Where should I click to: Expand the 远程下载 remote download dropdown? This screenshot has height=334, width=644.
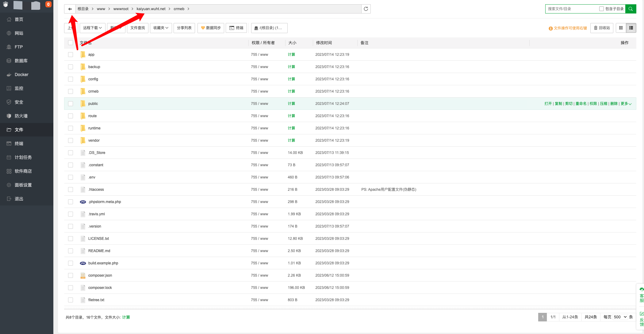point(92,28)
